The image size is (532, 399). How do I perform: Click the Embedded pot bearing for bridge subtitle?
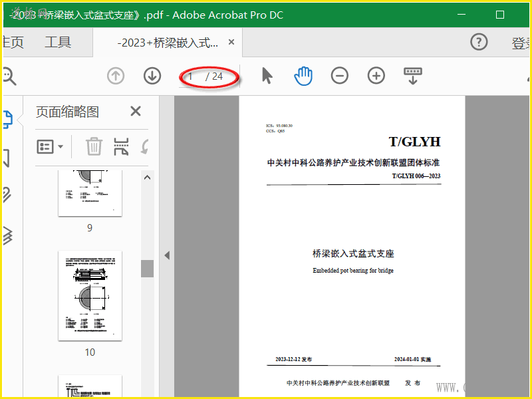(x=353, y=271)
